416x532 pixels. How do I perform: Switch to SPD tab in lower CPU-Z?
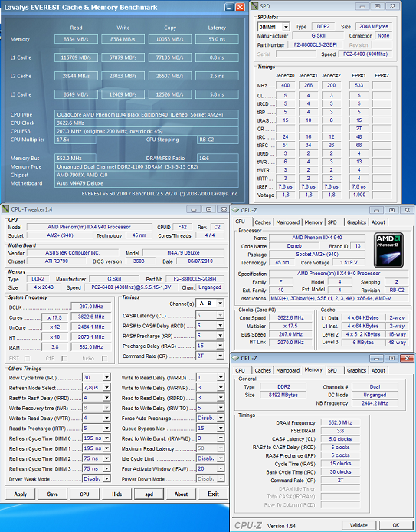pos(332,370)
